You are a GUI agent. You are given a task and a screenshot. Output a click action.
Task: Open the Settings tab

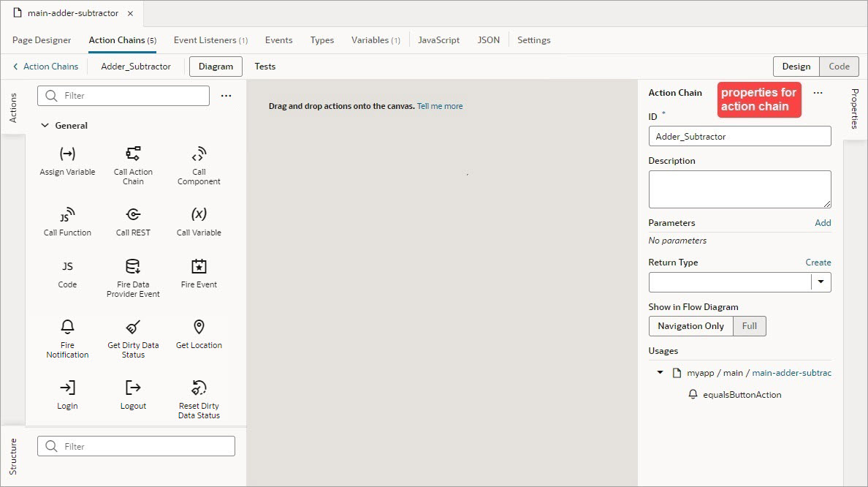tap(533, 40)
